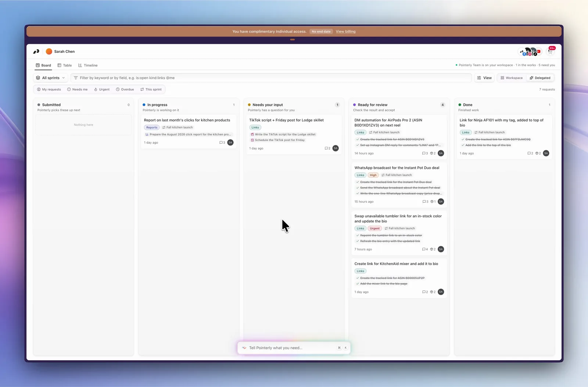Open comments on the KitchenAid mixer card

pos(425,292)
